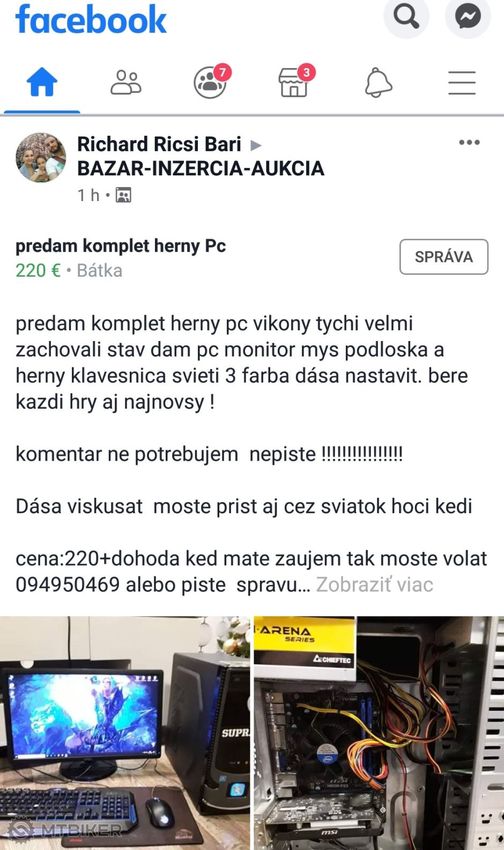504x850 pixels.
Task: Open photo of monitor and keyboard setup
Action: [x=125, y=733]
